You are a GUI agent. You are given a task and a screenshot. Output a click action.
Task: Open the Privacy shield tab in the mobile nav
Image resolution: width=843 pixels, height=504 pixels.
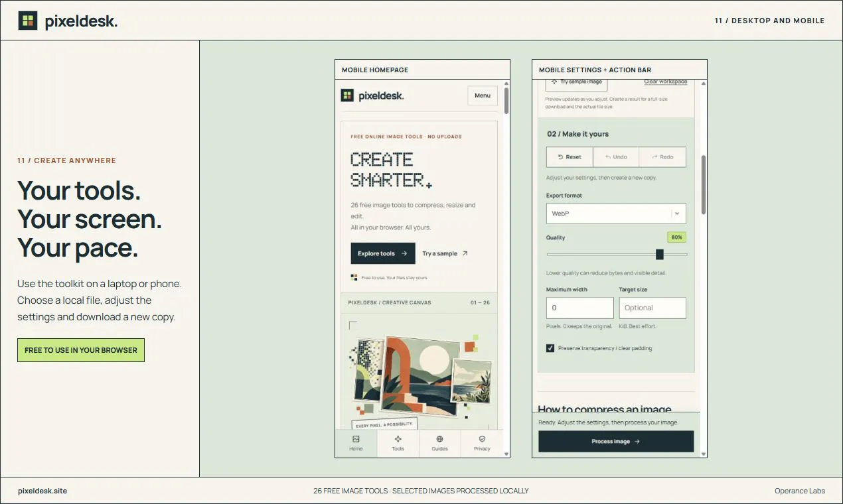pos(482,443)
